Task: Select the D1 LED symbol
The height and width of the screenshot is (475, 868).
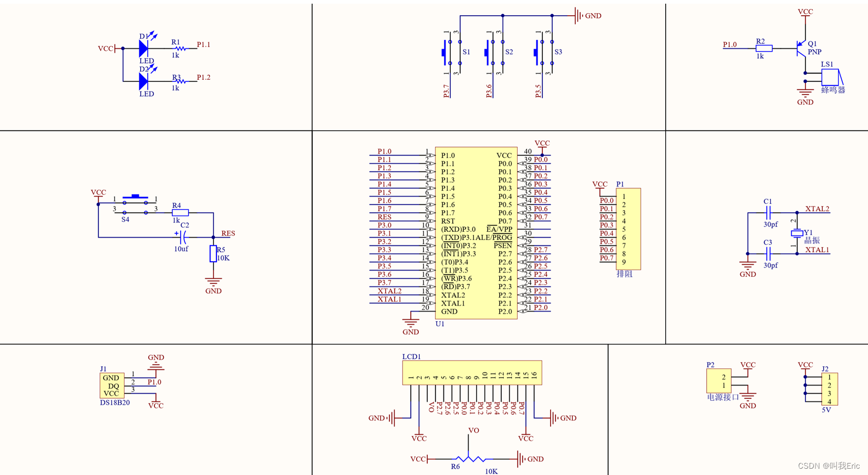Action: 144,48
